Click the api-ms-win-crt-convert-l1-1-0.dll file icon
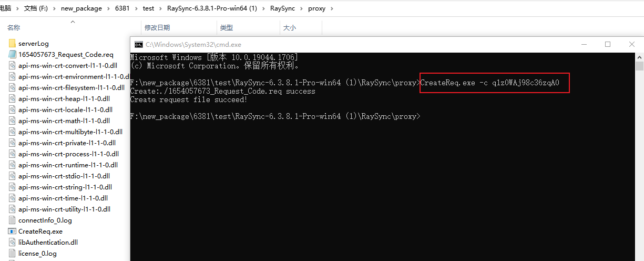Screen dimensions: 644x261 tap(12, 66)
